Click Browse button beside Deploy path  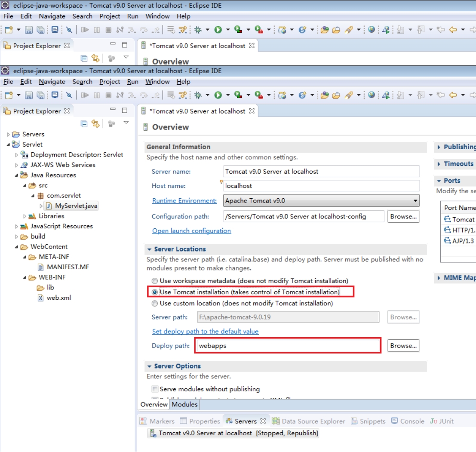pyautogui.click(x=403, y=346)
